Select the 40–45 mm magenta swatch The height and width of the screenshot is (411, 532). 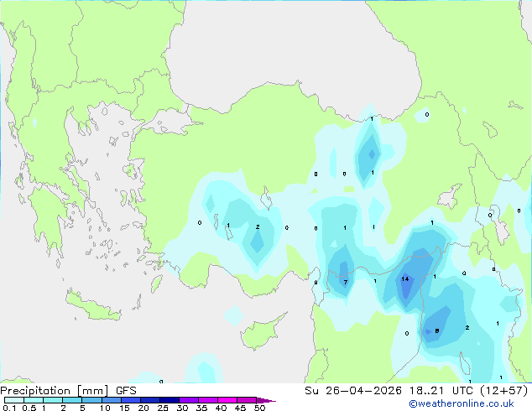tap(227, 400)
